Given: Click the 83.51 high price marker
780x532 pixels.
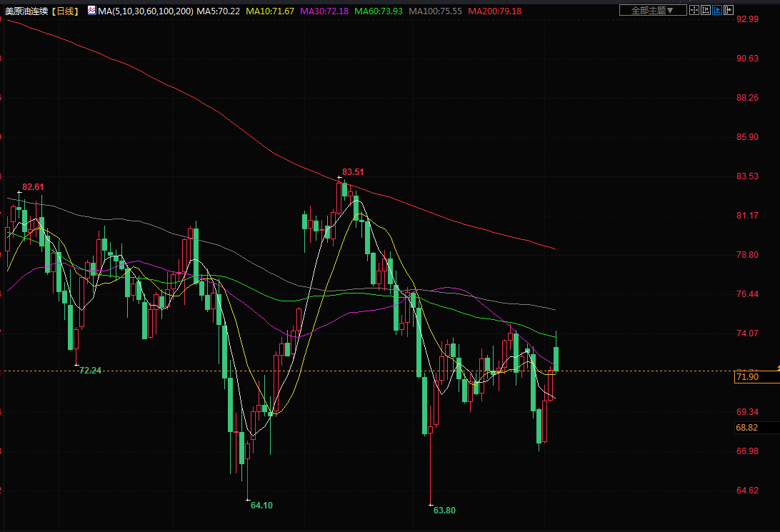Looking at the screenshot, I should 353,172.
